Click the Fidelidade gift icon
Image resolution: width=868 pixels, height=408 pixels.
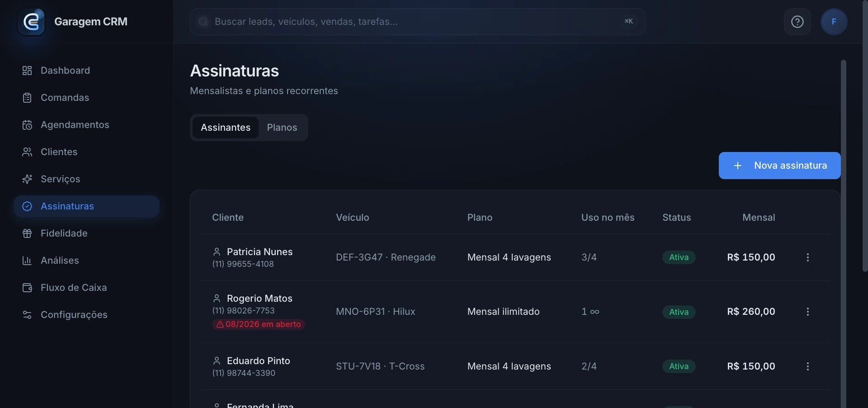click(x=27, y=233)
